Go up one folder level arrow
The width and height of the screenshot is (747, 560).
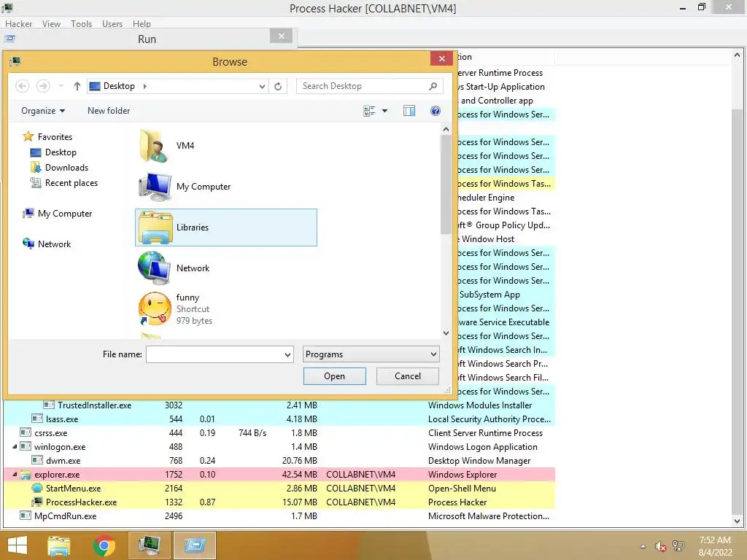coord(77,86)
